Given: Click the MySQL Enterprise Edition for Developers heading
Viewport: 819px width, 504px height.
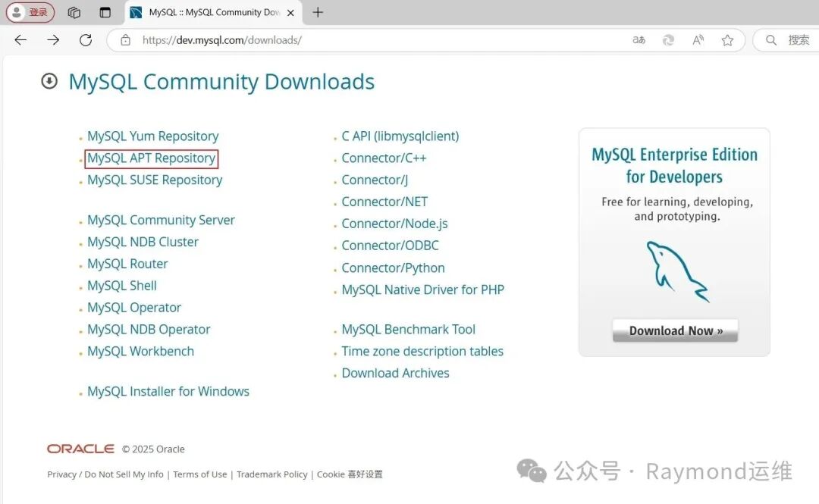Looking at the screenshot, I should tap(674, 165).
